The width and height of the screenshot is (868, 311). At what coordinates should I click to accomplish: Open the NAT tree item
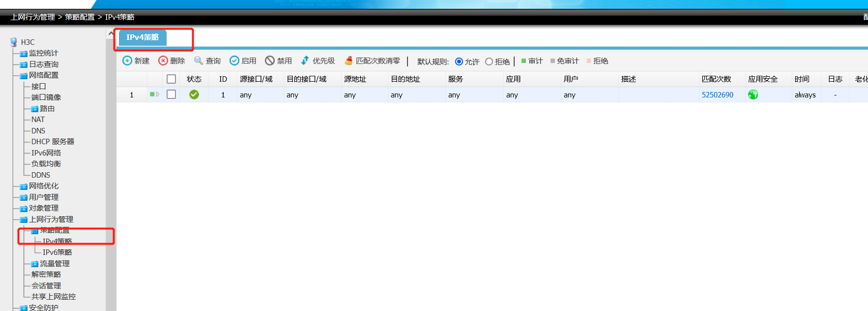38,120
